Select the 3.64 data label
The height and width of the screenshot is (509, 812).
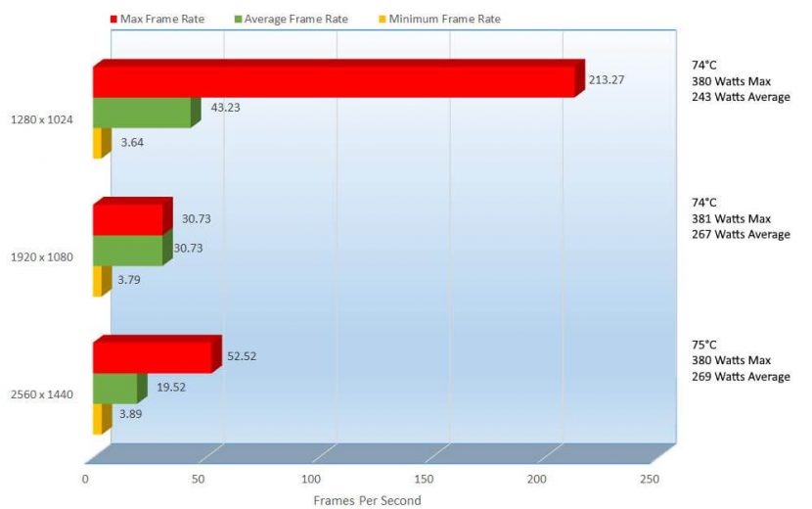click(x=132, y=142)
